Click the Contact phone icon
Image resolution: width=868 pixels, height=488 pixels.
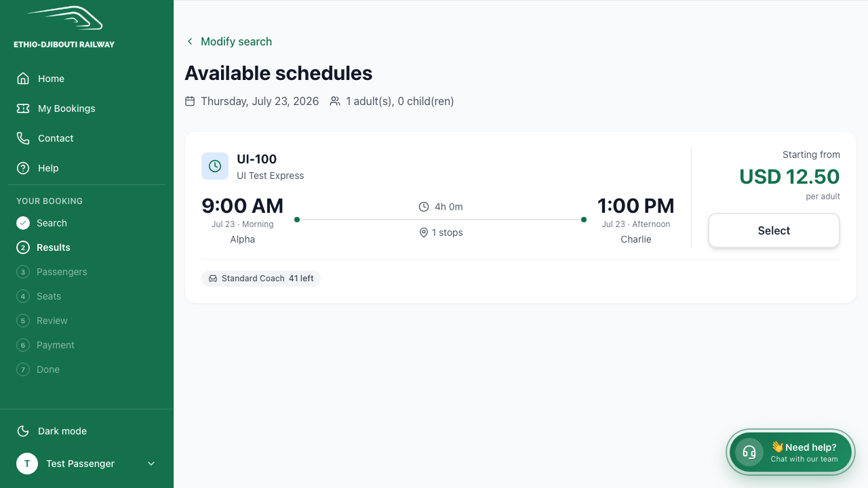tap(23, 138)
